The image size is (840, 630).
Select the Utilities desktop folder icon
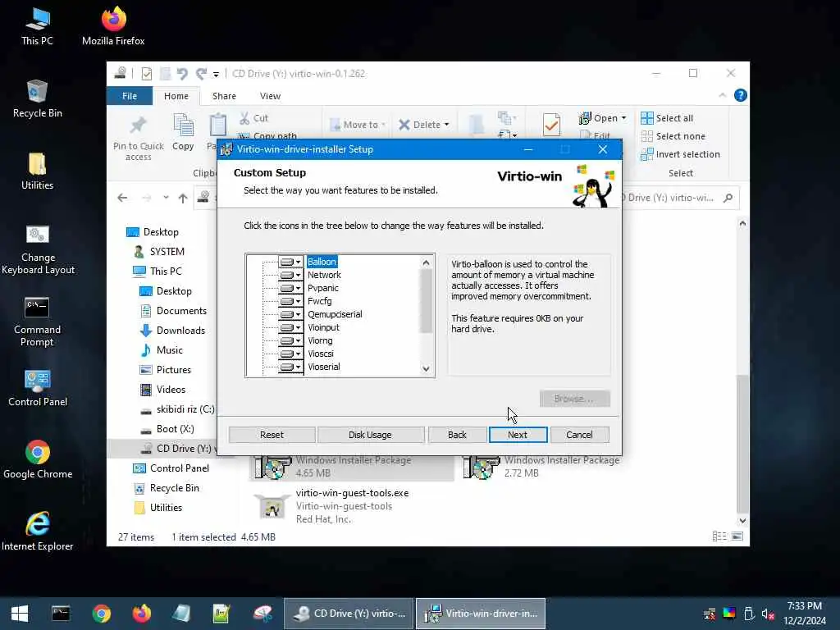(x=38, y=171)
